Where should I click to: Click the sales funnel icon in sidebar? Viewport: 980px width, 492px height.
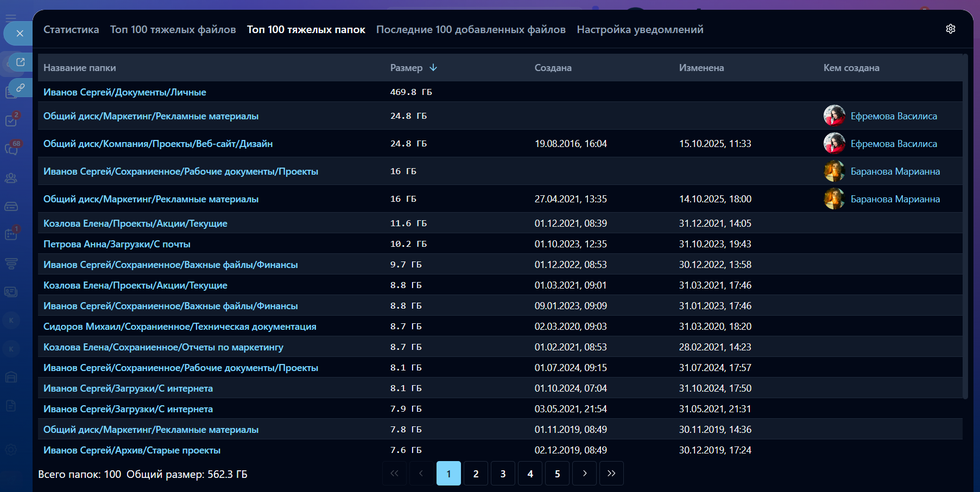[x=11, y=264]
